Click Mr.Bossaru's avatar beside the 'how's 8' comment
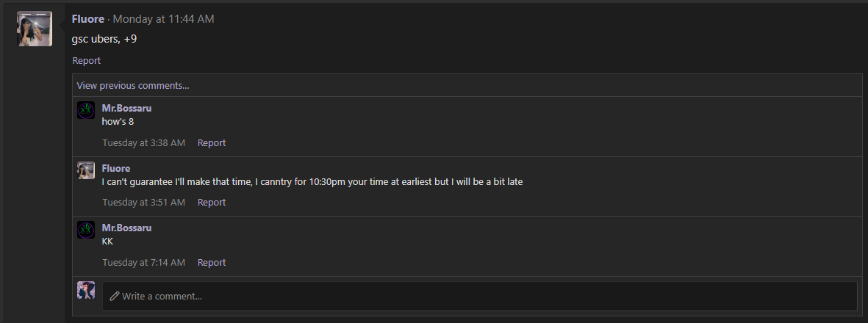The width and height of the screenshot is (868, 323). point(86,110)
